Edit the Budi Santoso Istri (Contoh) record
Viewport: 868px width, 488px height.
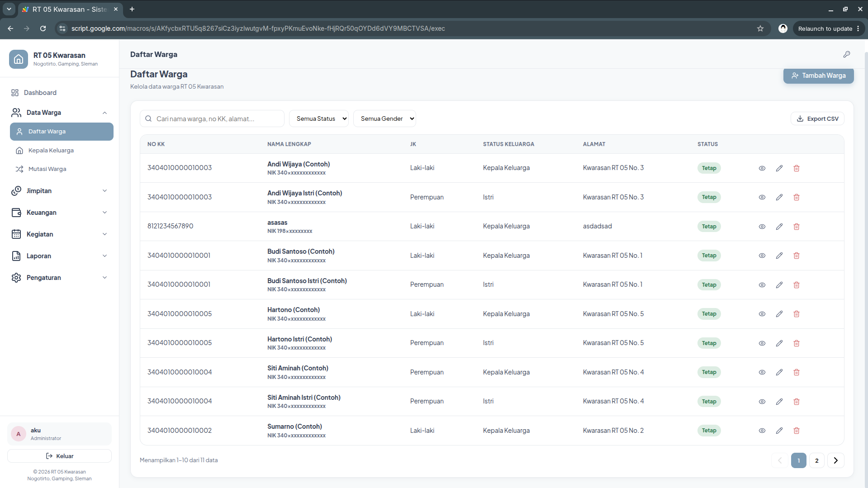[779, 285]
